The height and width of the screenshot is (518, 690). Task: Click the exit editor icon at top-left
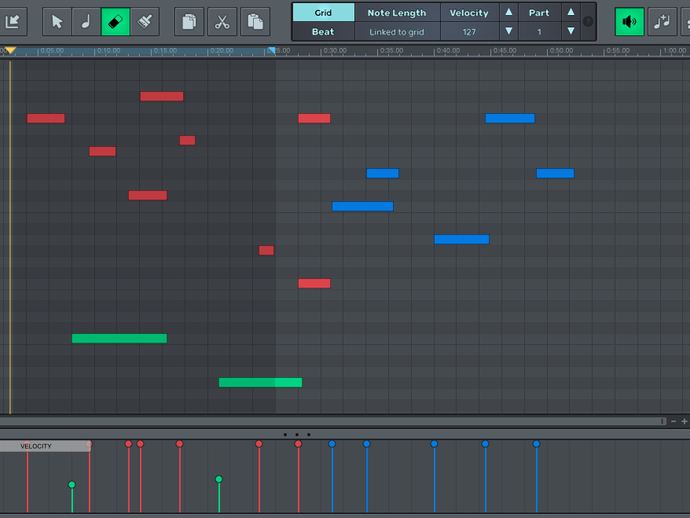[12, 21]
